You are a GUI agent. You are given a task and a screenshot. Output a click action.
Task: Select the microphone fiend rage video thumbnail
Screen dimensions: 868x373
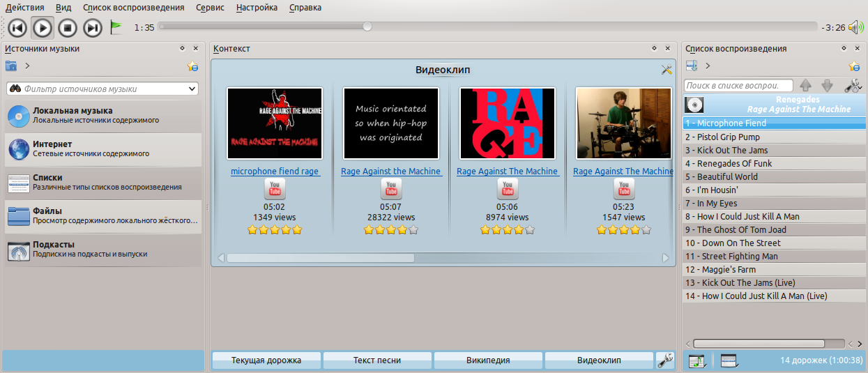pyautogui.click(x=275, y=123)
